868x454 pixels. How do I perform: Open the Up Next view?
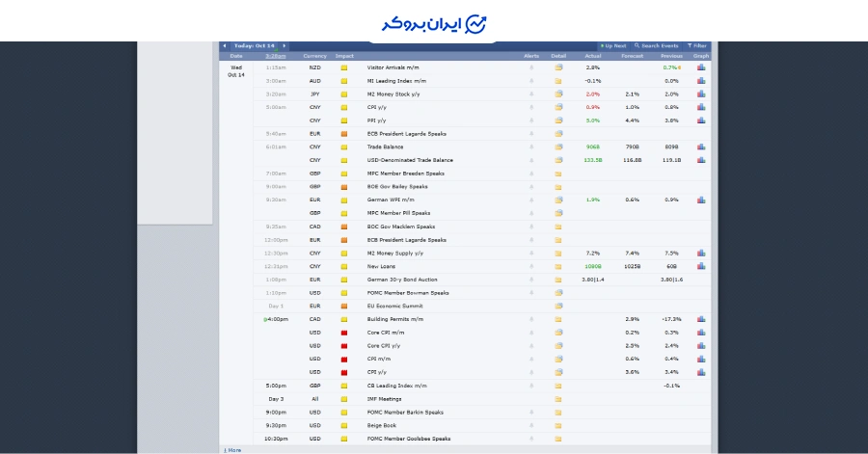613,46
